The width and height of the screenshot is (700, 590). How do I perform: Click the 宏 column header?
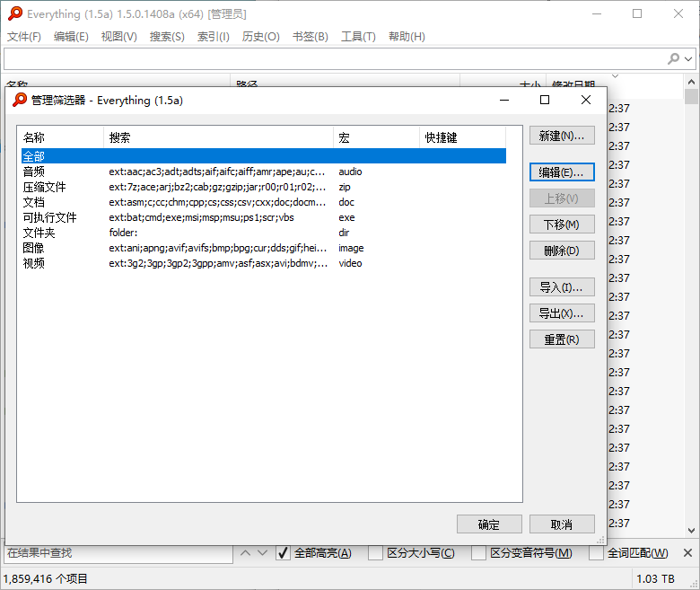click(376, 137)
